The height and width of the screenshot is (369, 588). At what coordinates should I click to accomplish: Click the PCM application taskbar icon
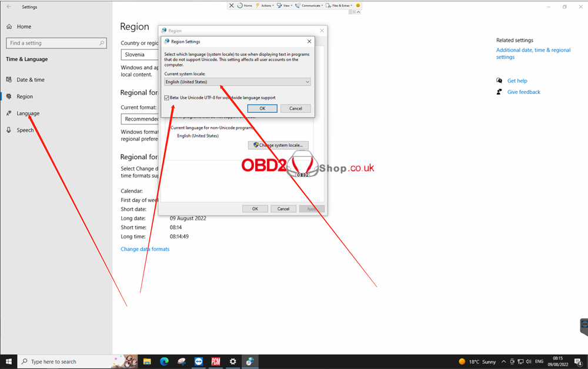click(216, 361)
